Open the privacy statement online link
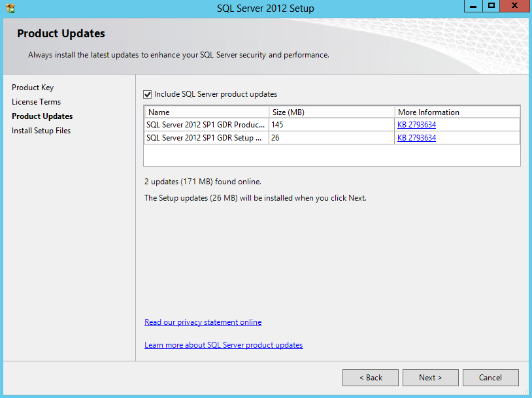The image size is (532, 398). coord(203,322)
